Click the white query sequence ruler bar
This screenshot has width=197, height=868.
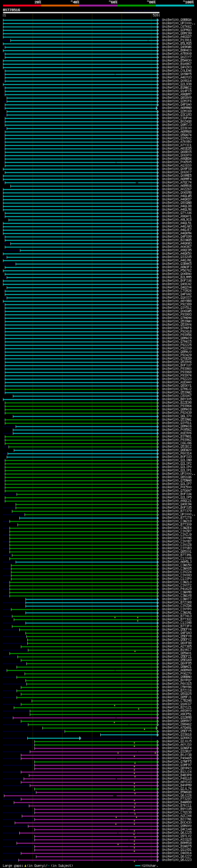pyautogui.click(x=81, y=13)
